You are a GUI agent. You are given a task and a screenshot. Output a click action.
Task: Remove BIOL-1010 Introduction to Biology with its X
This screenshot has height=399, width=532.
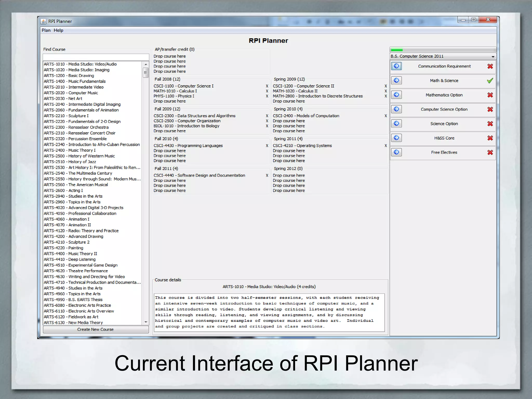(267, 126)
